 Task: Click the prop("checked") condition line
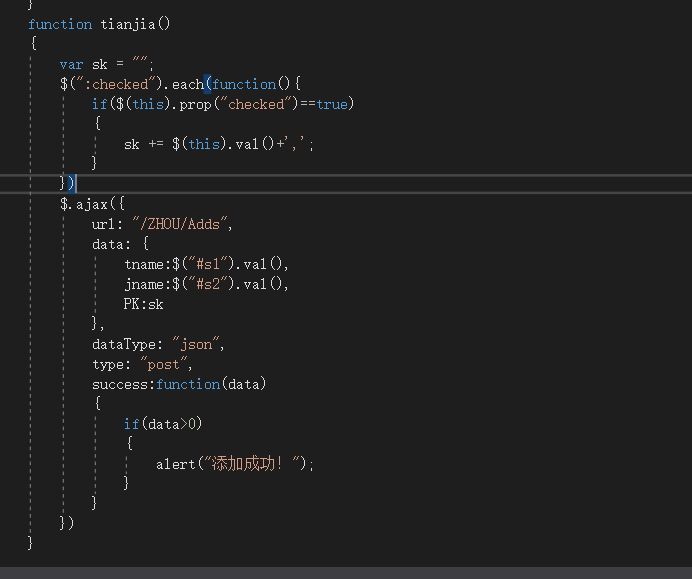click(x=223, y=104)
